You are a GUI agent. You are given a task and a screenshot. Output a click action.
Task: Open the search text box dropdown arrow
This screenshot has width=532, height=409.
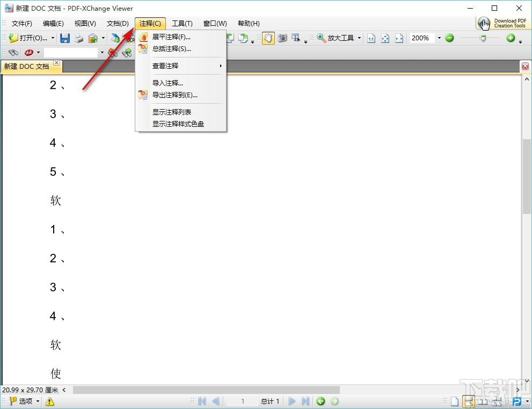[102, 53]
